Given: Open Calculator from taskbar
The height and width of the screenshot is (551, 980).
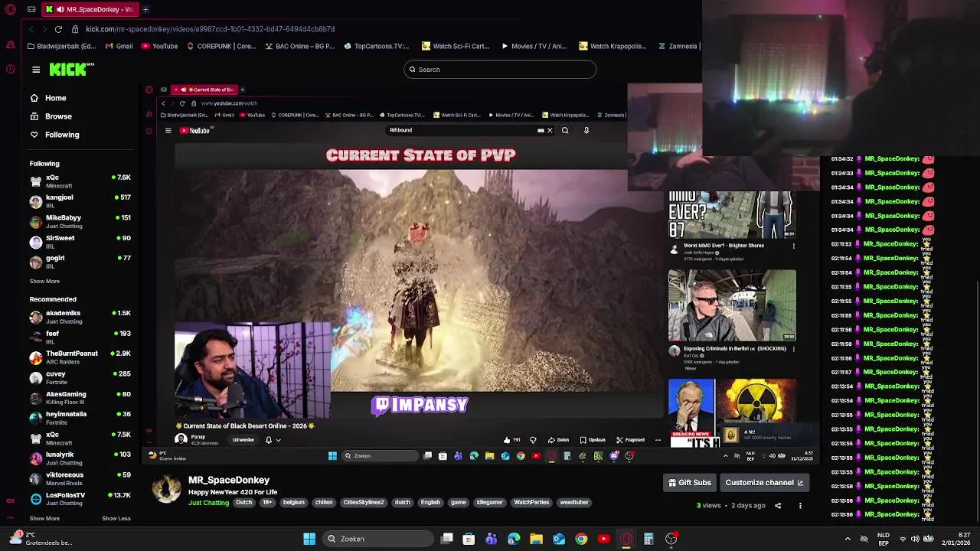Looking at the screenshot, I should [648, 539].
